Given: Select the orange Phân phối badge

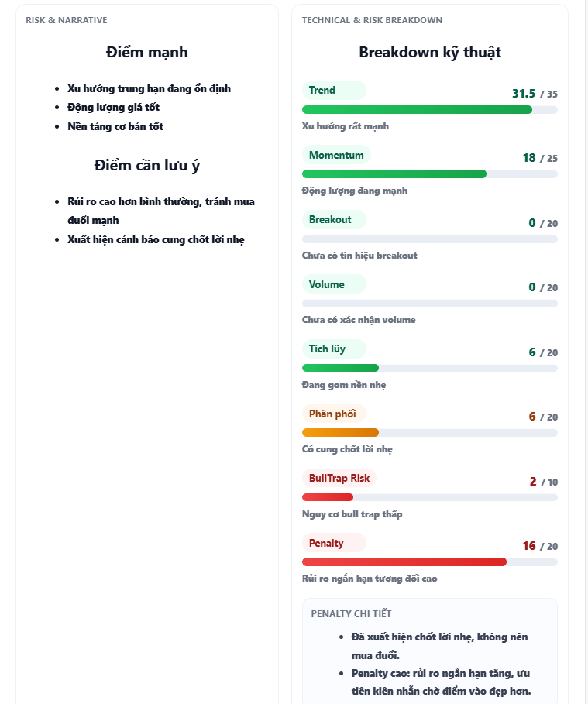Looking at the screenshot, I should (x=332, y=414).
